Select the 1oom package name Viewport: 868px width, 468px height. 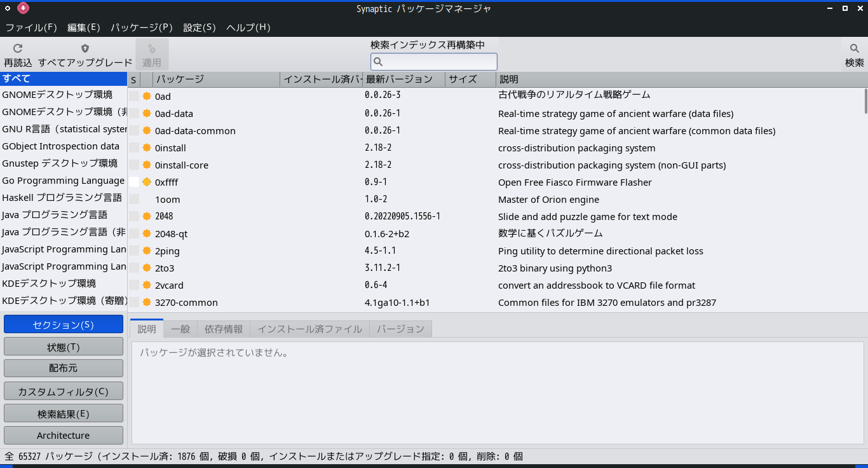pyautogui.click(x=166, y=199)
